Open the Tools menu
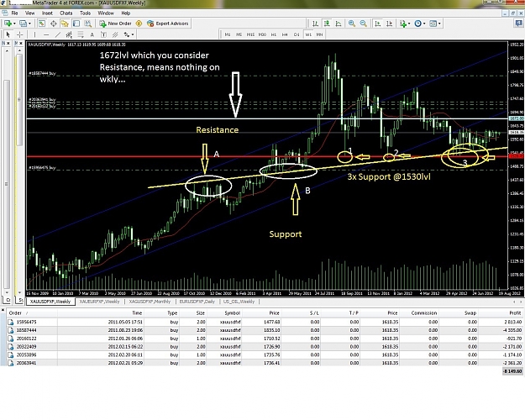This screenshot has height=420, width=525. 85,13
